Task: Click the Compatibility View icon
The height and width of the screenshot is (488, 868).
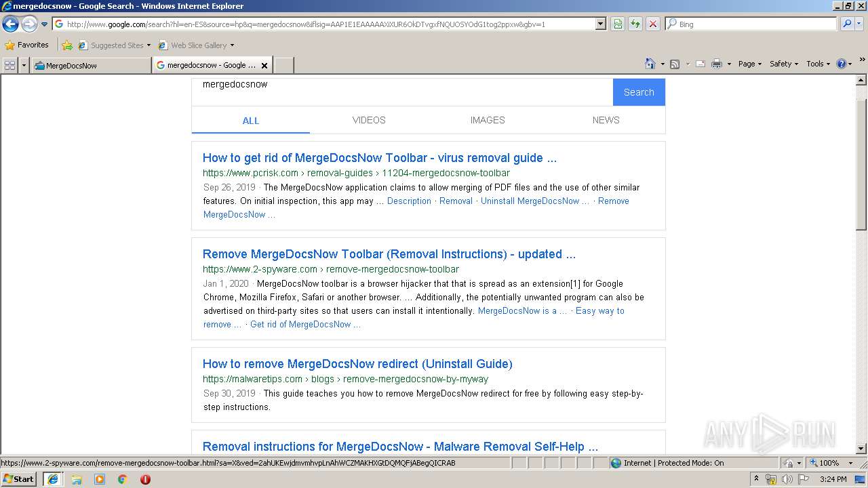Action: pos(618,24)
